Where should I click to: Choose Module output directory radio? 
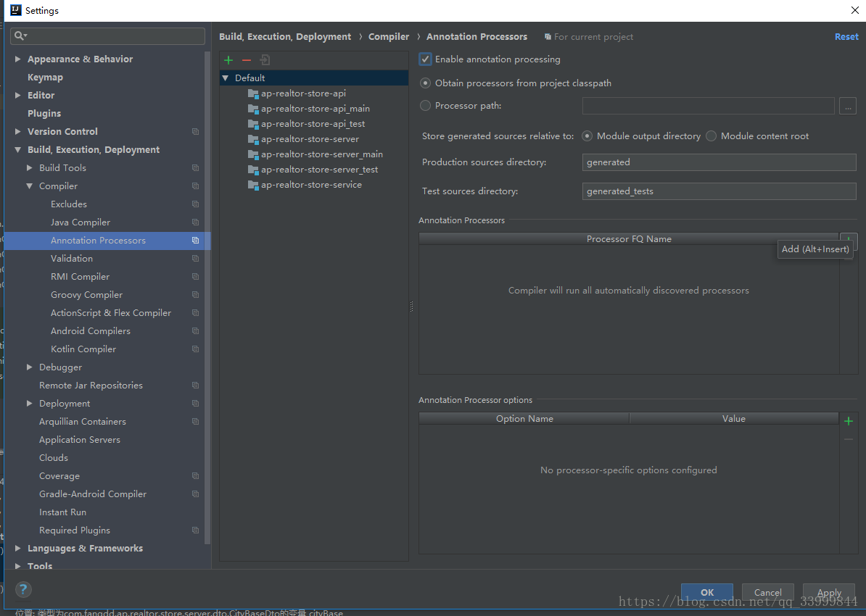[587, 136]
